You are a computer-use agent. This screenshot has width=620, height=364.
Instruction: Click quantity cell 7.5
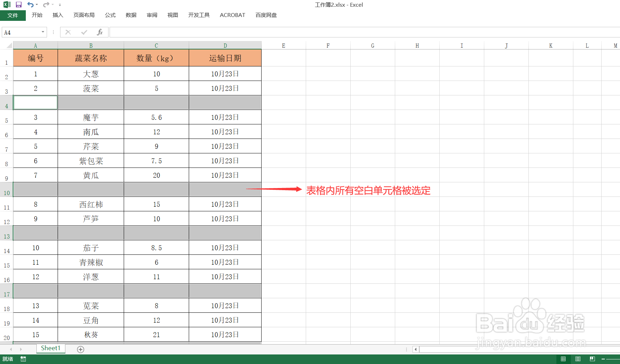(x=156, y=161)
